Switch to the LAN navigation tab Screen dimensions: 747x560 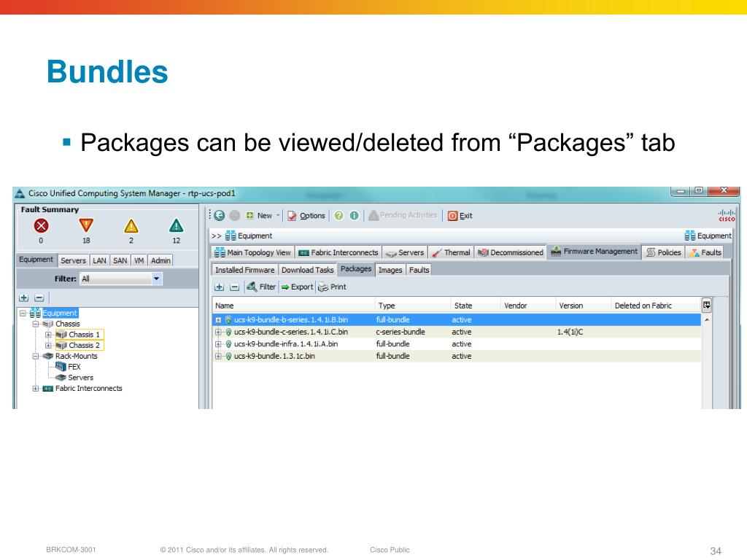coord(99,260)
